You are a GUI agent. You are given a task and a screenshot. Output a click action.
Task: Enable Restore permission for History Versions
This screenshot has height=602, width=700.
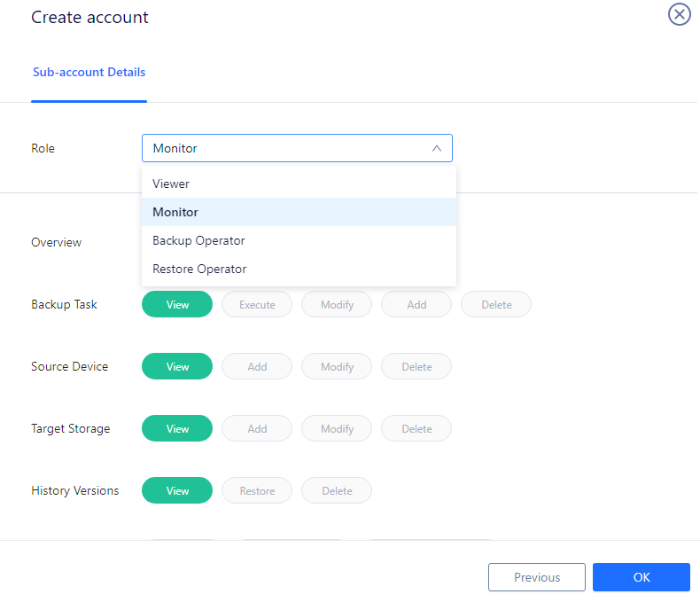click(x=257, y=491)
